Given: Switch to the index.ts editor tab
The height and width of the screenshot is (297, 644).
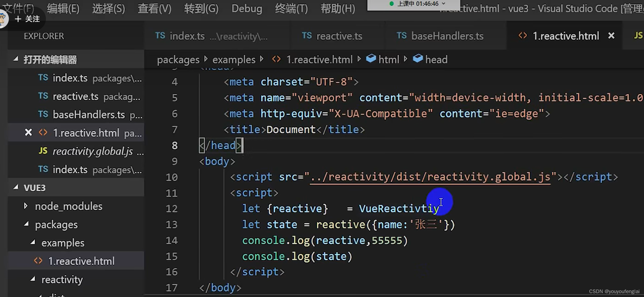Looking at the screenshot, I should click(217, 36).
